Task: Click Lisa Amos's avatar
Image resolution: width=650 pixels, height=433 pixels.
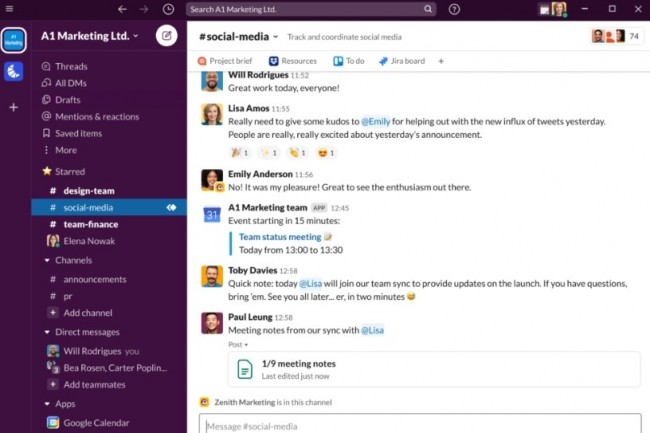Action: [212, 114]
